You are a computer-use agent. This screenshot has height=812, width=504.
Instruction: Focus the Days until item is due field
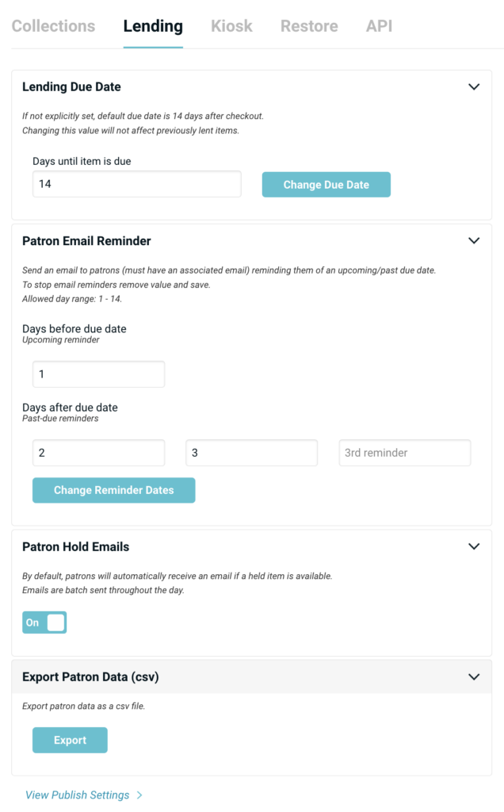[136, 184]
